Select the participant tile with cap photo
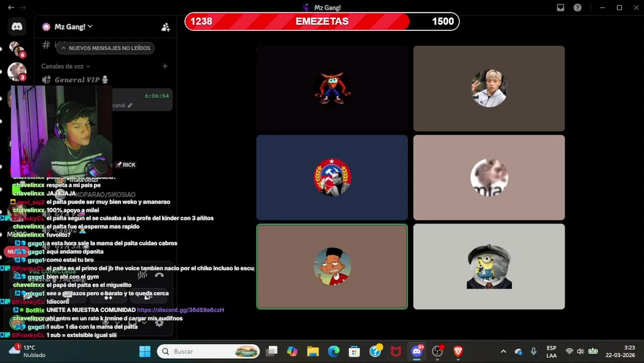Image resolution: width=644 pixels, height=363 pixels. point(489,88)
